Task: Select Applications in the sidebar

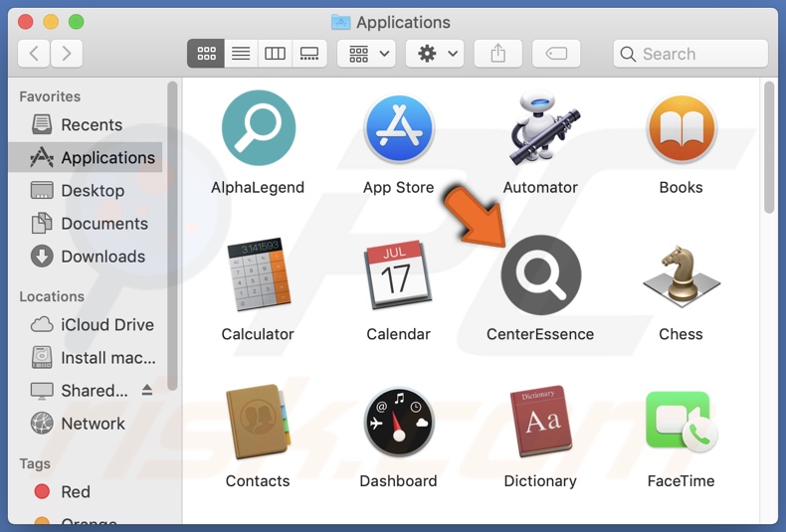Action: 86,158
